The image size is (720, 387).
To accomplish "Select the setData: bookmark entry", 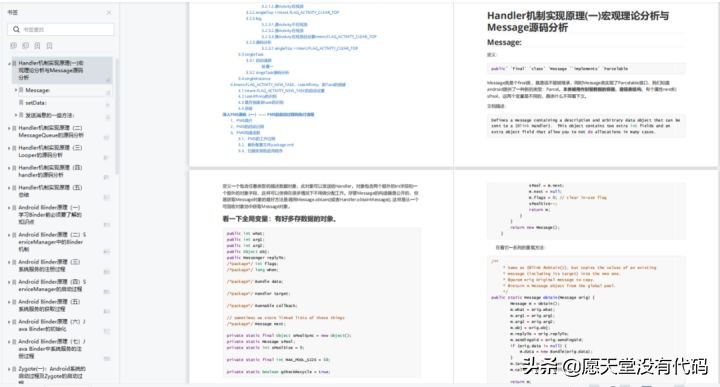I will coord(36,103).
